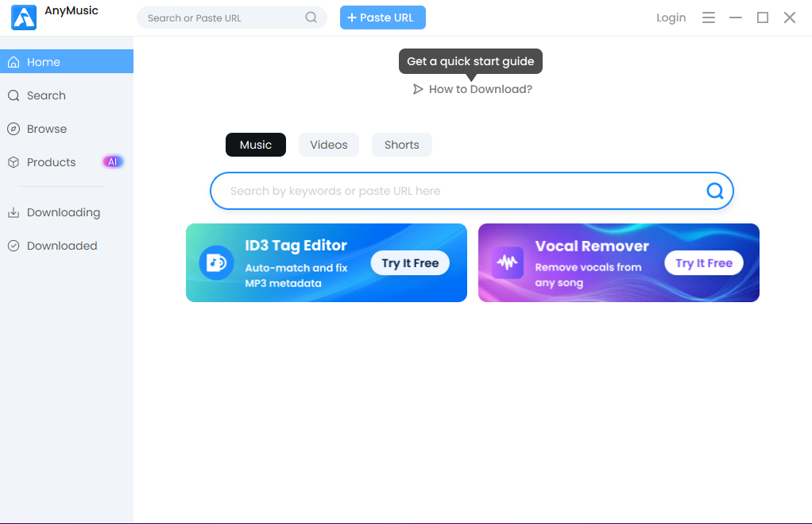Open Products in the sidebar

67,162
